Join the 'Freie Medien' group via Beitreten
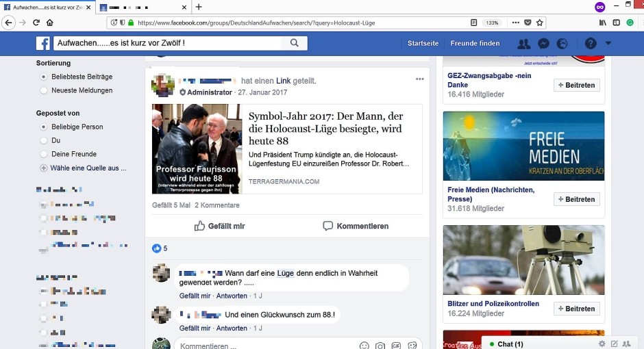Screen dimensions: 644x349 pos(576,199)
